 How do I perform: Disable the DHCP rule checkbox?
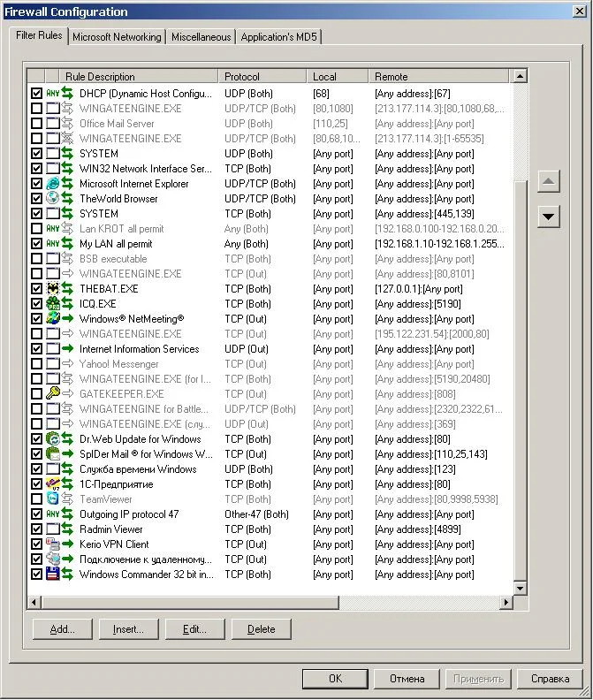(36, 94)
